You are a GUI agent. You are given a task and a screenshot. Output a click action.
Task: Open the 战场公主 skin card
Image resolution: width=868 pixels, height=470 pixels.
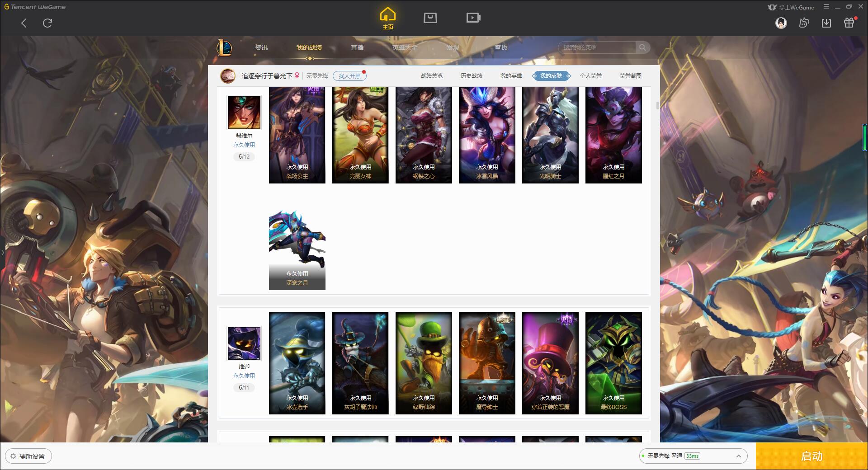(x=297, y=135)
